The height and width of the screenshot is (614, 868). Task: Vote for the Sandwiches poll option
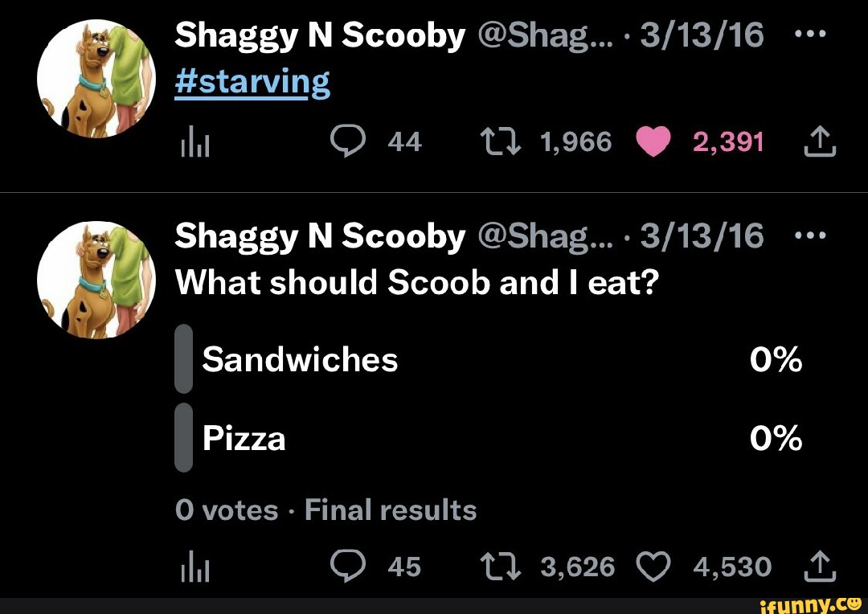pos(300,360)
